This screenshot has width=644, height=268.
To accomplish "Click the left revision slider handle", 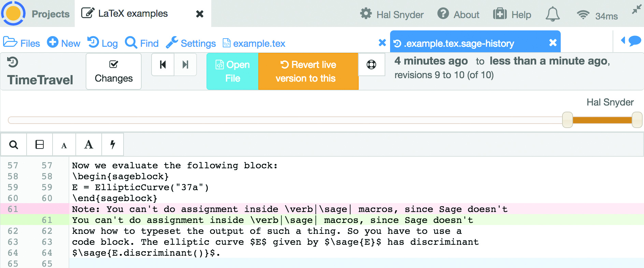I will 567,120.
